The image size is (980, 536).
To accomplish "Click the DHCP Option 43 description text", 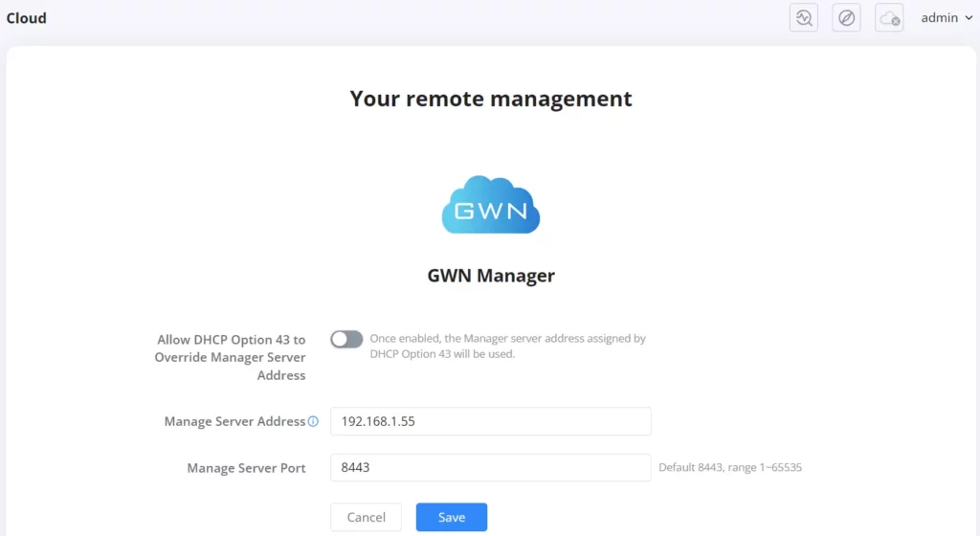I will [x=507, y=346].
